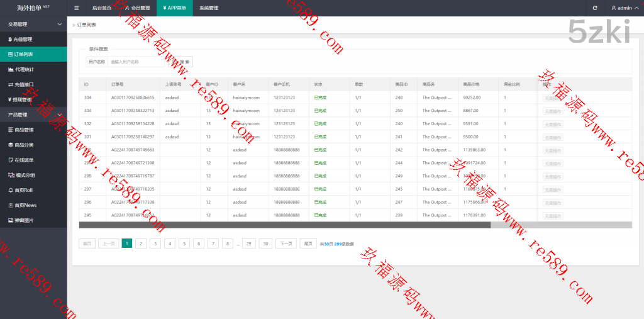Open 弹窗图片 in the sidebar
Image resolution: width=644 pixels, height=319 pixels.
pyautogui.click(x=24, y=220)
